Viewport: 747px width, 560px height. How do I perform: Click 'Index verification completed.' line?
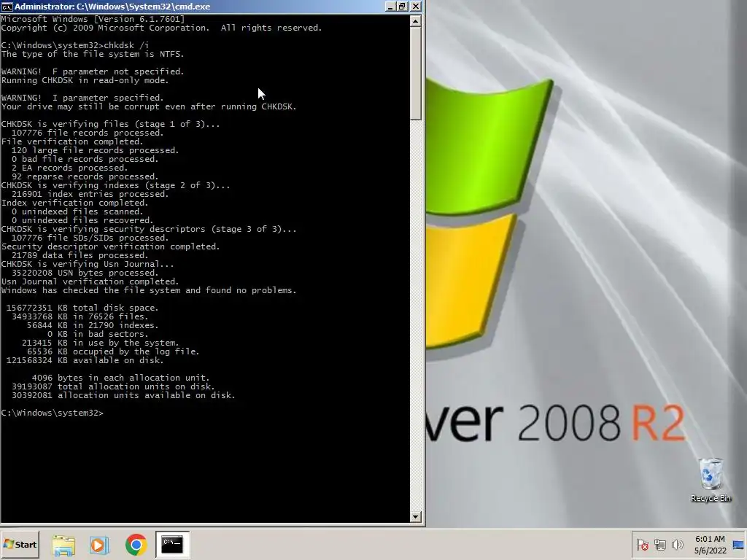tap(75, 203)
